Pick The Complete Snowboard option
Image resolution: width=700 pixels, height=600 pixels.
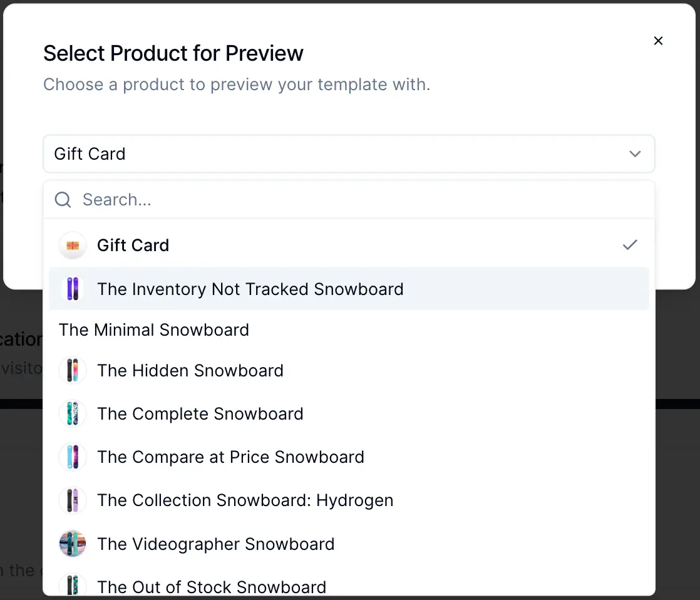[x=200, y=414]
